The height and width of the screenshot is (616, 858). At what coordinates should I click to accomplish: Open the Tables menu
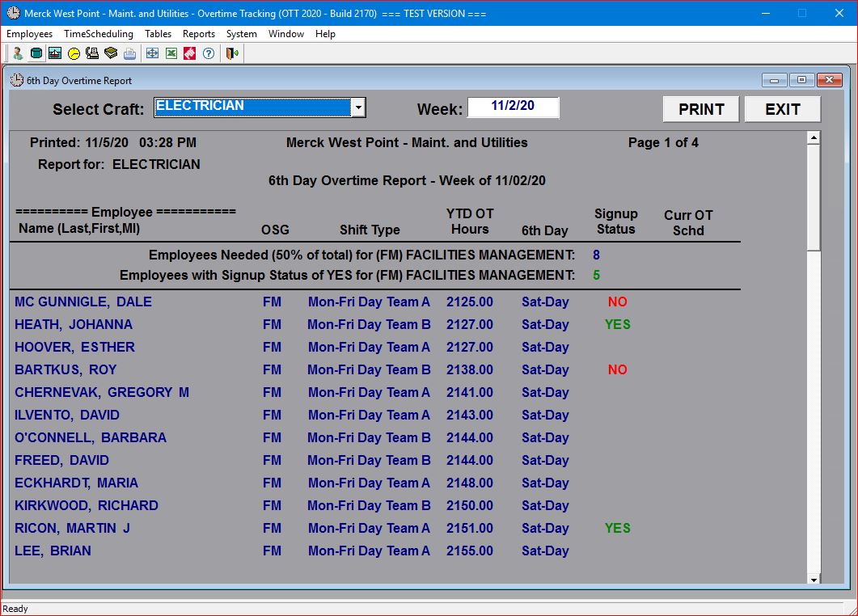pyautogui.click(x=158, y=34)
